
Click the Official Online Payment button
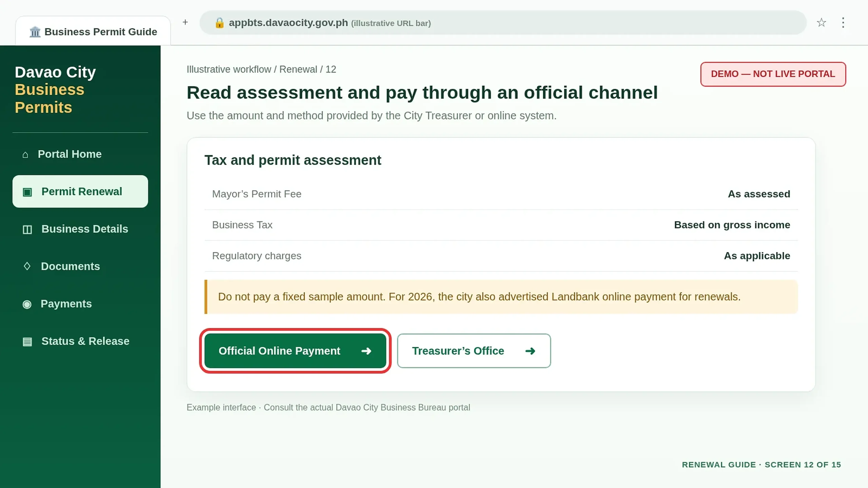pyautogui.click(x=295, y=351)
